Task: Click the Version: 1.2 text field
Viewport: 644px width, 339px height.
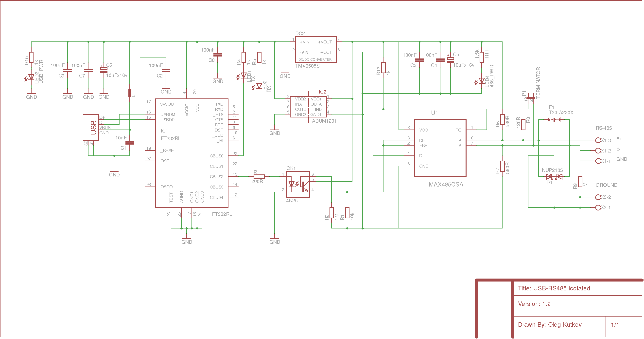Action: click(534, 304)
